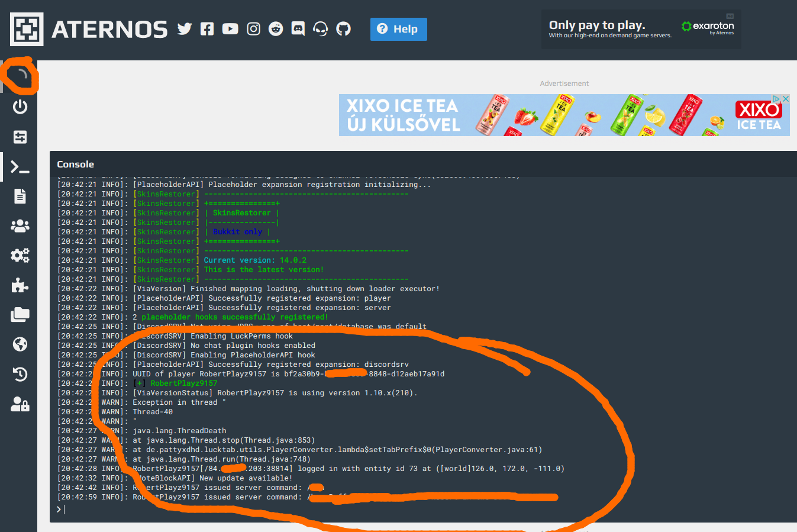Image resolution: width=797 pixels, height=532 pixels.
Task: Open the Options sliders page in sidebar
Action: [x=20, y=137]
